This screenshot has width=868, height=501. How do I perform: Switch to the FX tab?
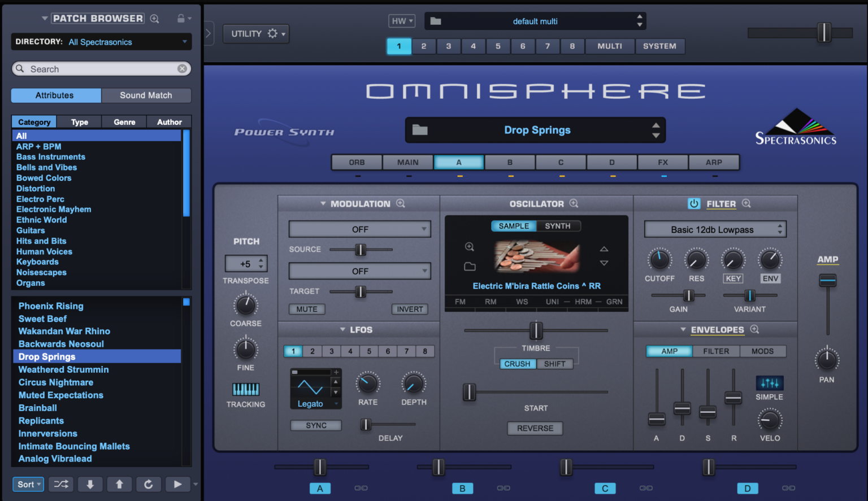(x=663, y=162)
